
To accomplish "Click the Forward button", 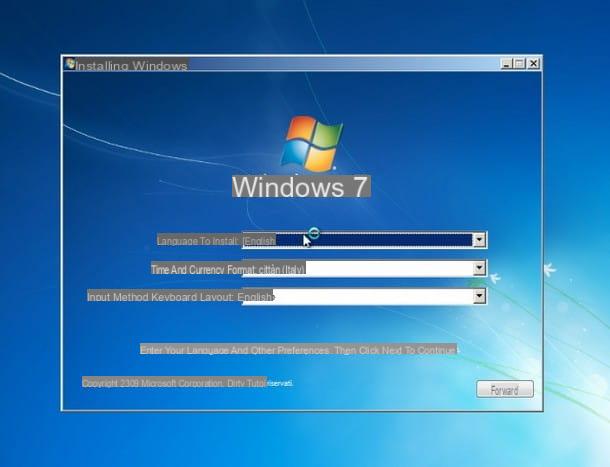I will (x=505, y=389).
